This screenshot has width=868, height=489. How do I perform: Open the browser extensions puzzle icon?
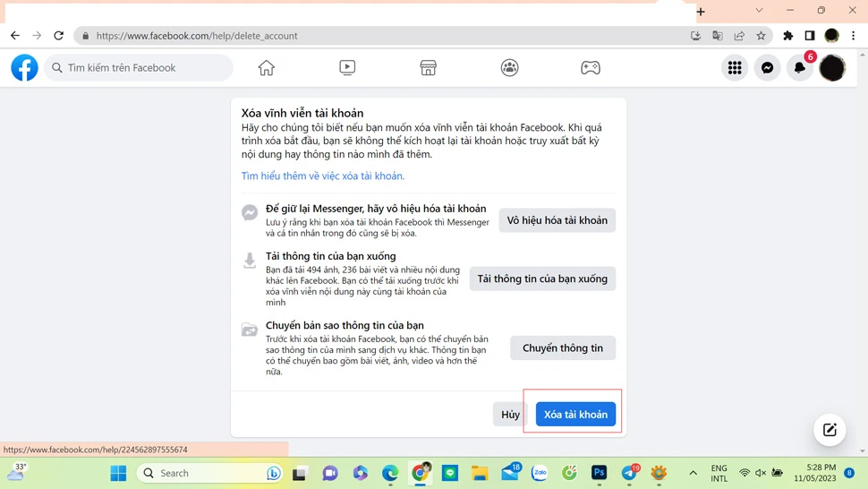[x=787, y=36]
